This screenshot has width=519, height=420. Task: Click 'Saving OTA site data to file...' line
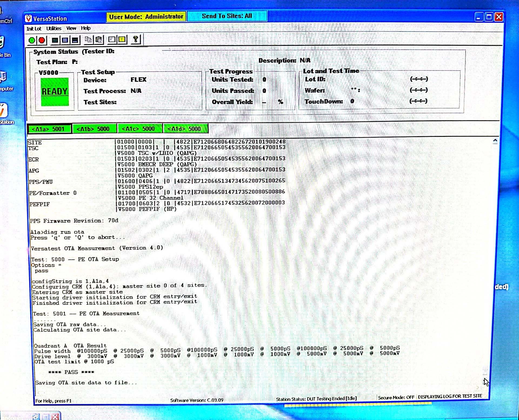[86, 383]
